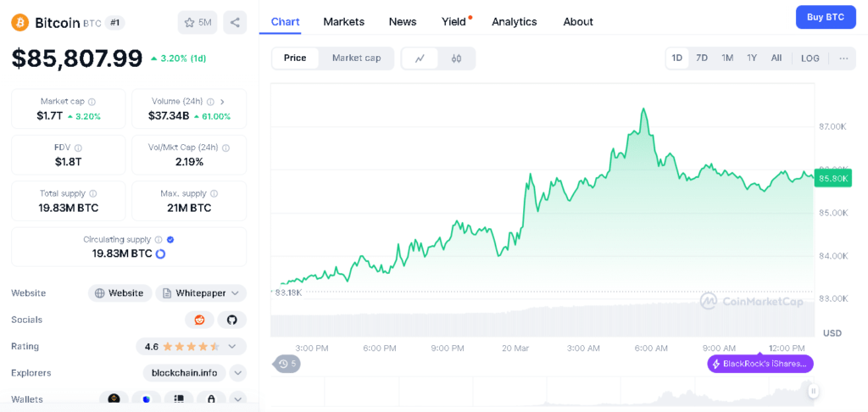Switch to candlestick chart icon
Screen dimensions: 868x412
tap(456, 58)
